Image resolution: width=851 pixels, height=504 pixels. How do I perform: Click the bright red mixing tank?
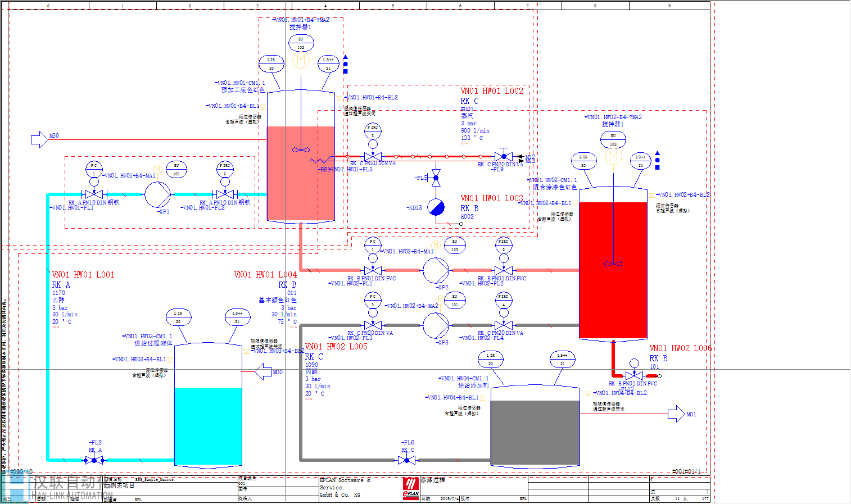613,264
